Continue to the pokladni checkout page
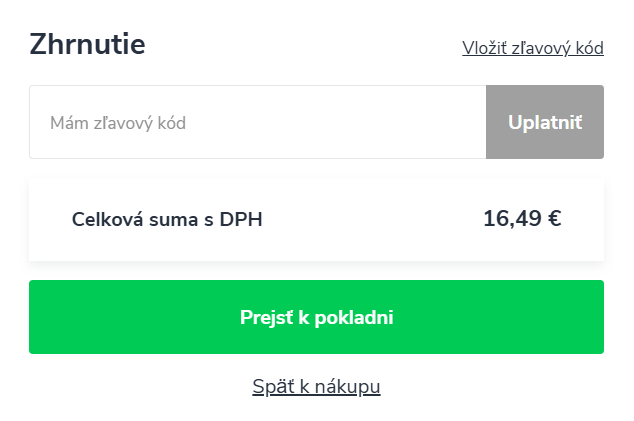This screenshot has height=421, width=634. click(316, 318)
